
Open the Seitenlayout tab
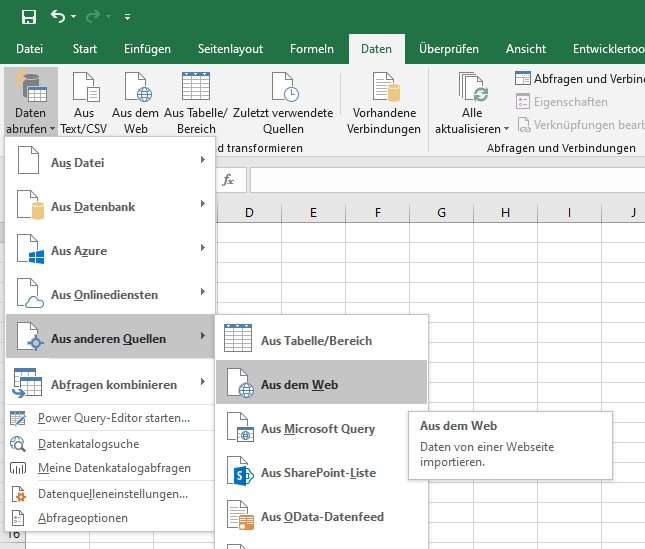(230, 49)
